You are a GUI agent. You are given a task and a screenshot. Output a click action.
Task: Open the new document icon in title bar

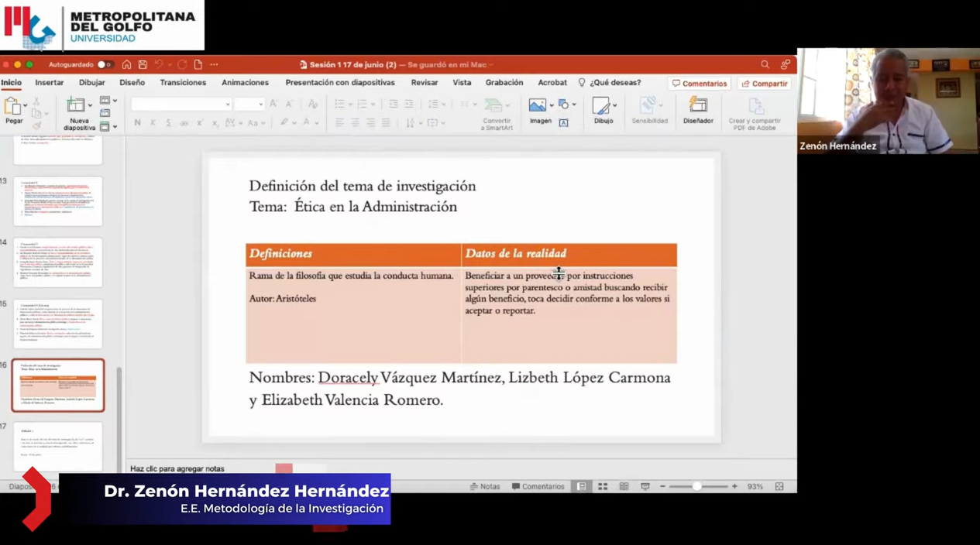point(198,65)
